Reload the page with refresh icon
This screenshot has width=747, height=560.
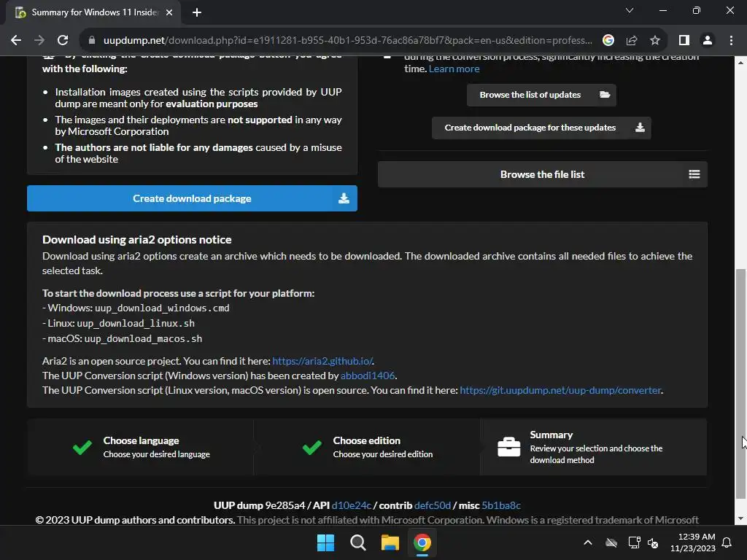point(63,41)
